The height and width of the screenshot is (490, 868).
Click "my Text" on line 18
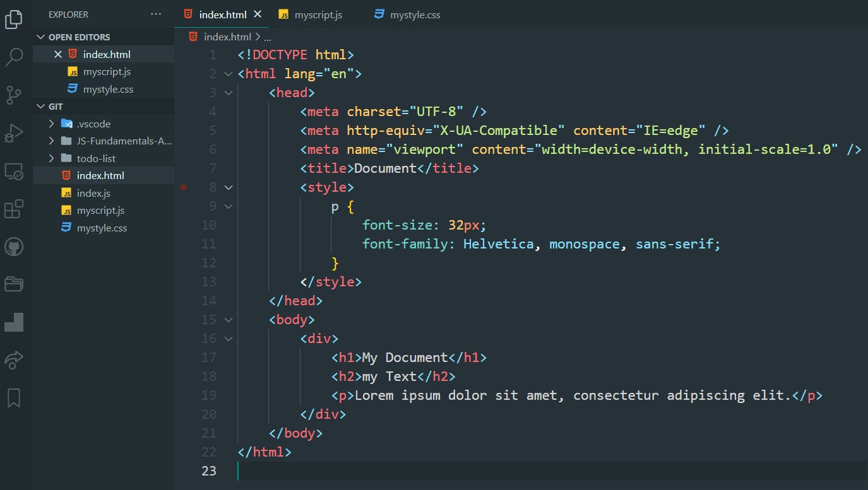[x=389, y=376]
